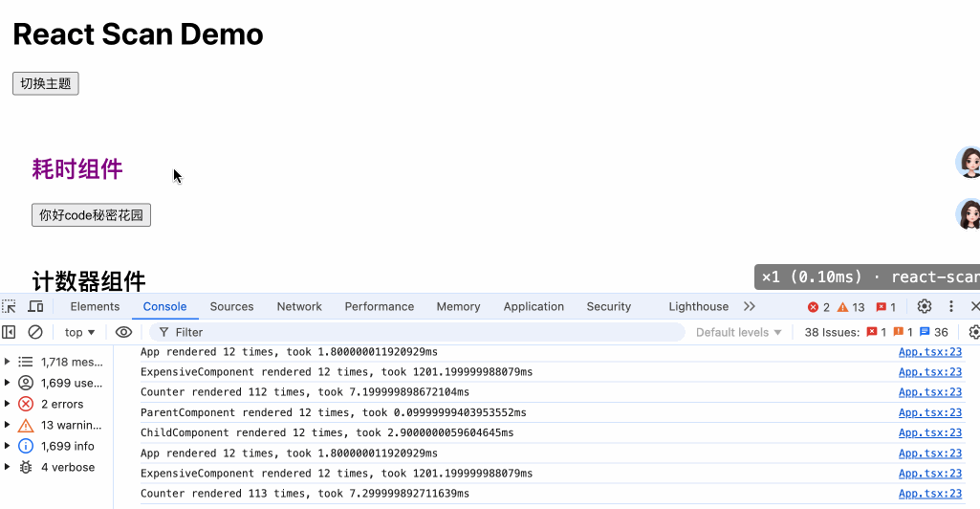Select the warnings triangle icon in sidebar
The image size is (980, 509).
[x=26, y=425]
